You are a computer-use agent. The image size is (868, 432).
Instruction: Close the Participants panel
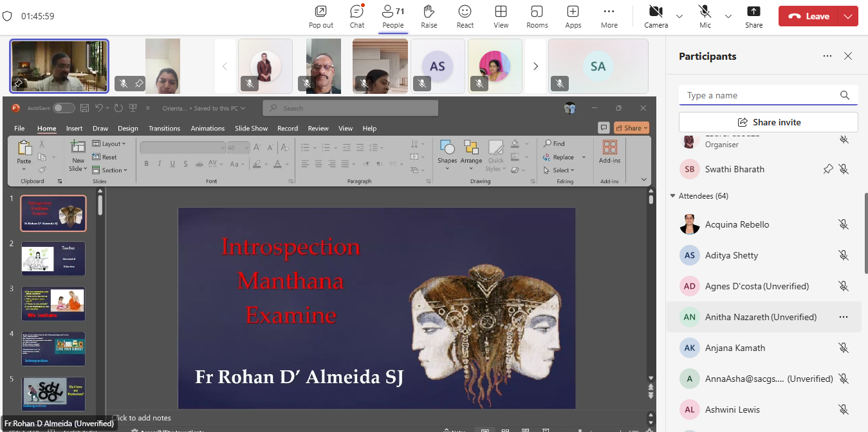click(848, 56)
